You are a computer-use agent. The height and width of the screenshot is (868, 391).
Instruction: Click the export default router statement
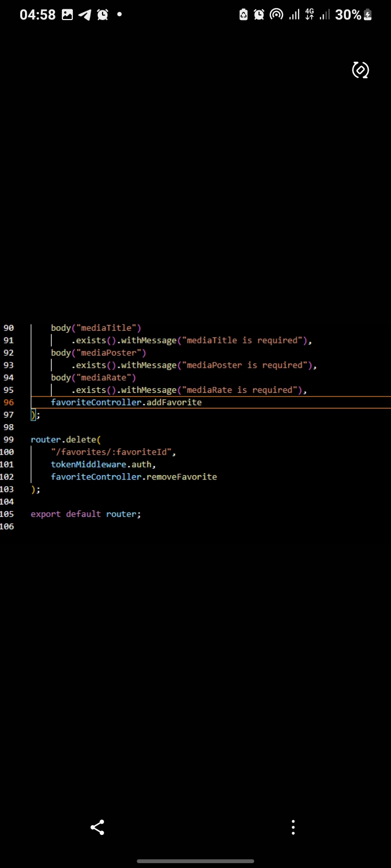(x=85, y=514)
